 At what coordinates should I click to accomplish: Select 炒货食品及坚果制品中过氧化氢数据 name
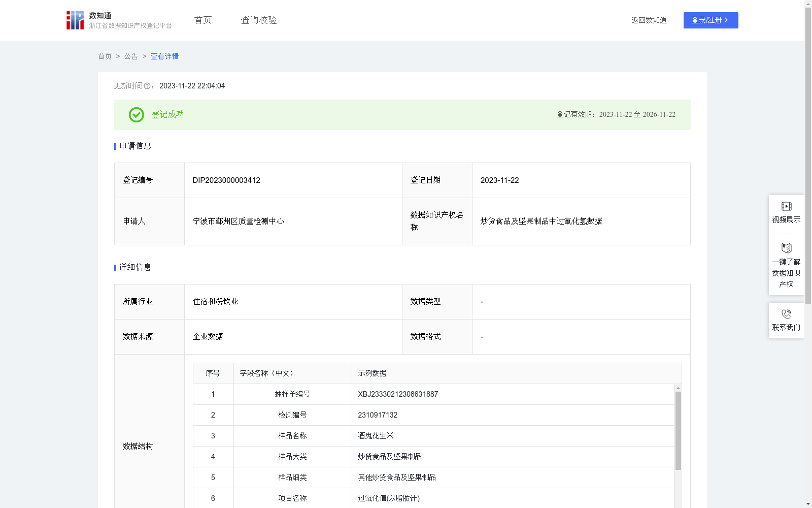point(541,221)
